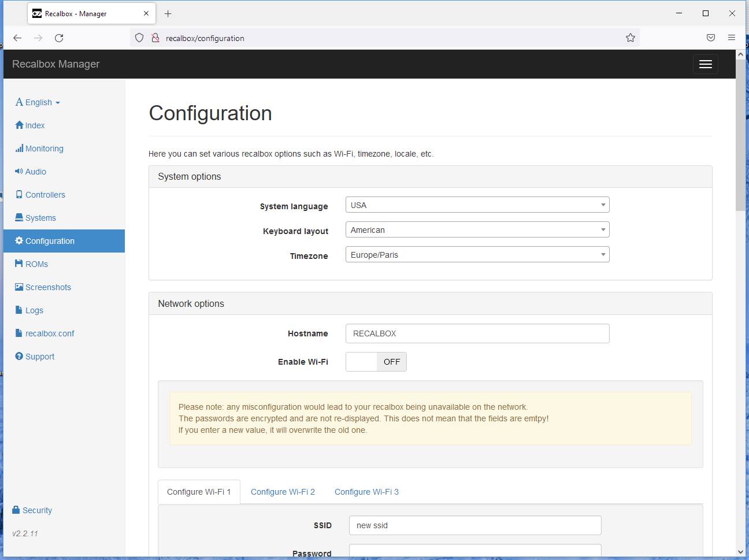Go to the Monitoring page
The width and height of the screenshot is (749, 560).
(45, 149)
